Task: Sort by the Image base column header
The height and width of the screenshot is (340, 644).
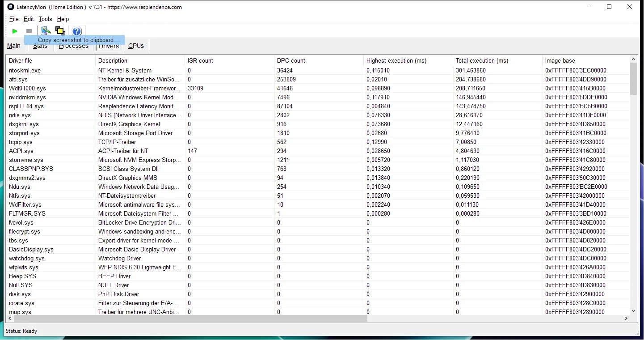Action: [x=586, y=60]
